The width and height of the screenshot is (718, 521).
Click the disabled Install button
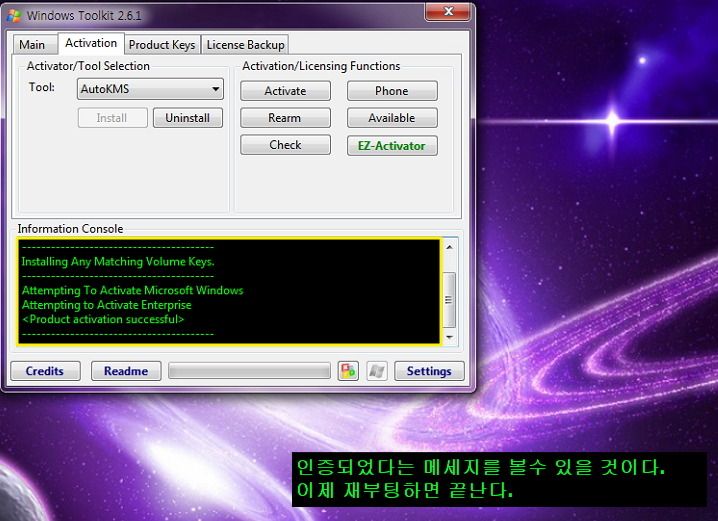[112, 118]
